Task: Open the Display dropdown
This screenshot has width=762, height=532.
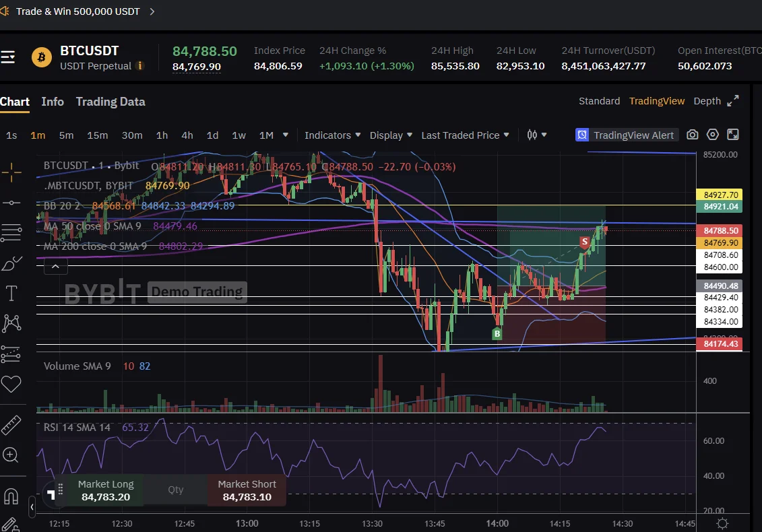Action: (391, 135)
